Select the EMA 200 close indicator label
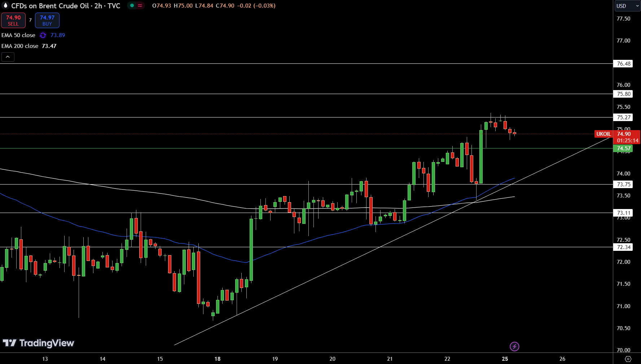The width and height of the screenshot is (641, 364). (20, 46)
